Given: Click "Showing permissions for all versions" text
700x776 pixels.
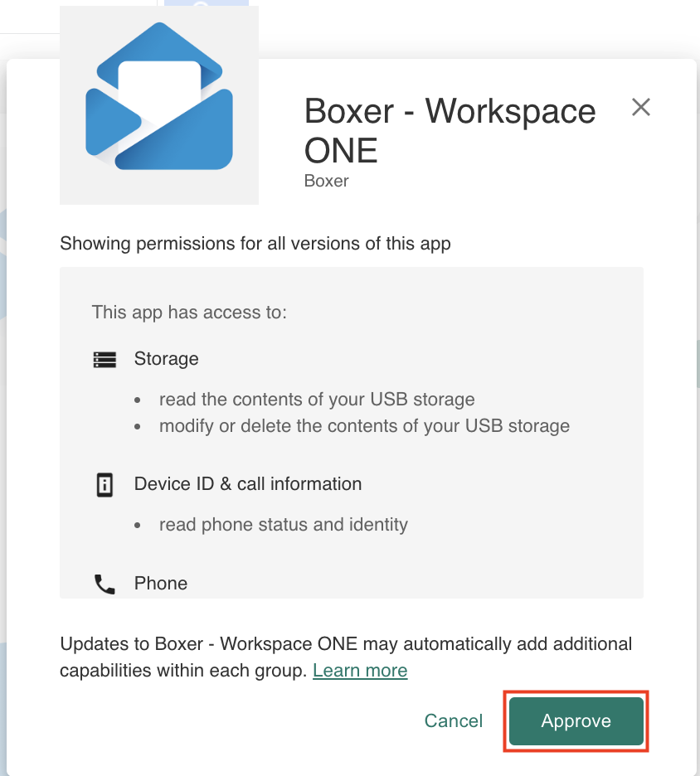Looking at the screenshot, I should (x=255, y=244).
